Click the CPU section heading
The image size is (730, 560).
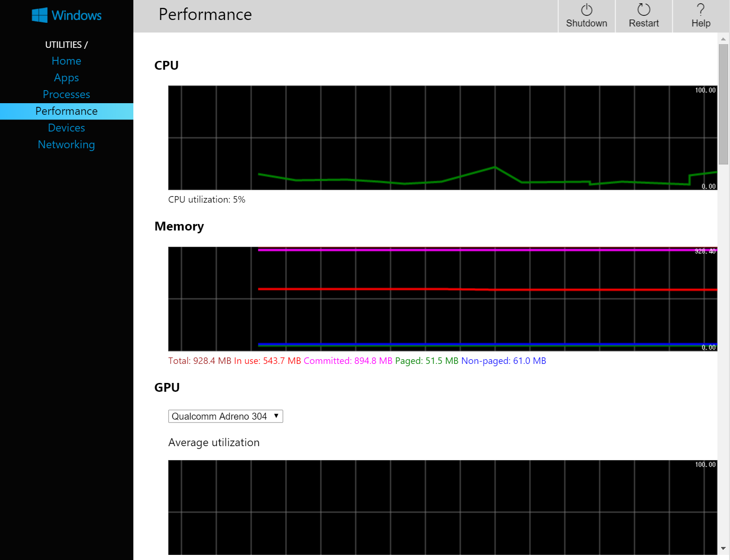pos(166,66)
